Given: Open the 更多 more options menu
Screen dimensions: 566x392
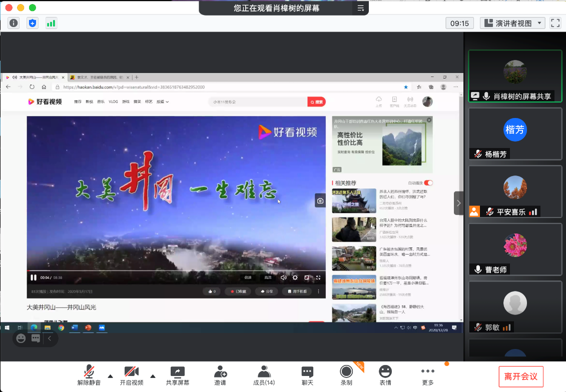Looking at the screenshot, I should pos(427,375).
